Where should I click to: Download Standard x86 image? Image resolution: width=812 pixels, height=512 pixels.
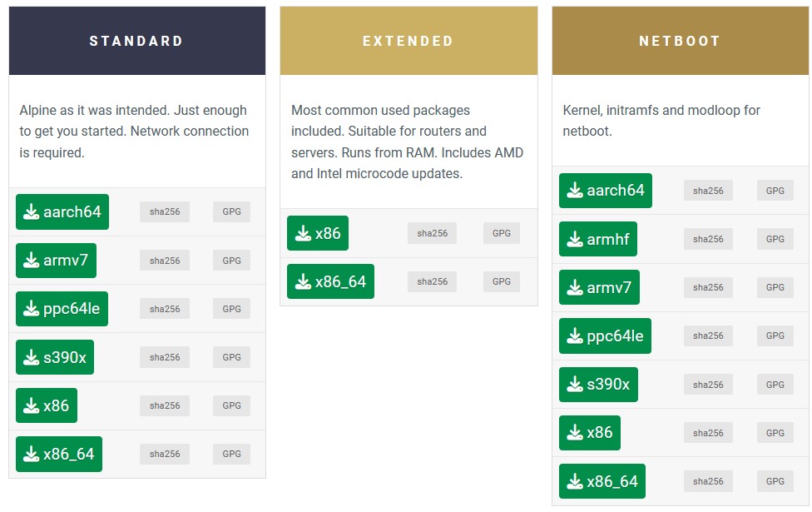(47, 405)
